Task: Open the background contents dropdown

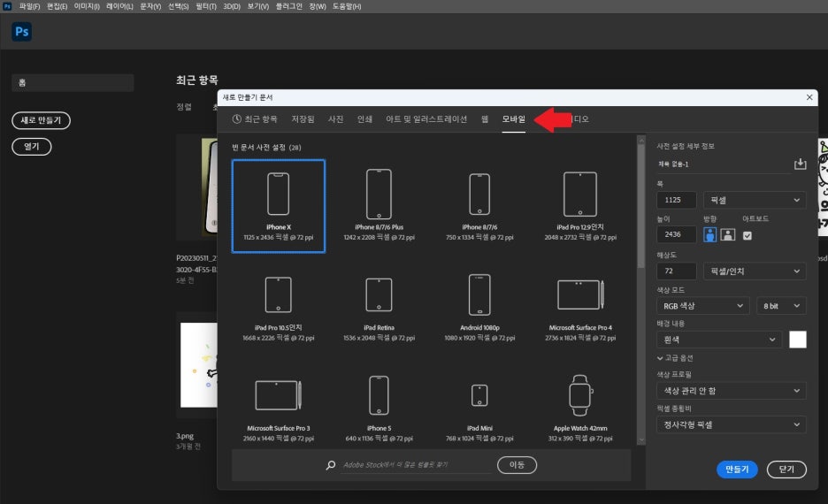Action: (x=719, y=340)
